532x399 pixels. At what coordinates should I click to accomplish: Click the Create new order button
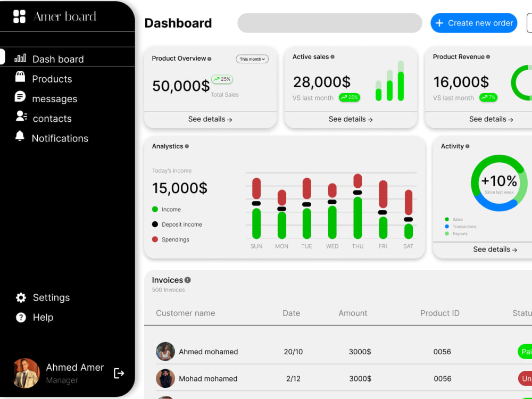point(473,23)
